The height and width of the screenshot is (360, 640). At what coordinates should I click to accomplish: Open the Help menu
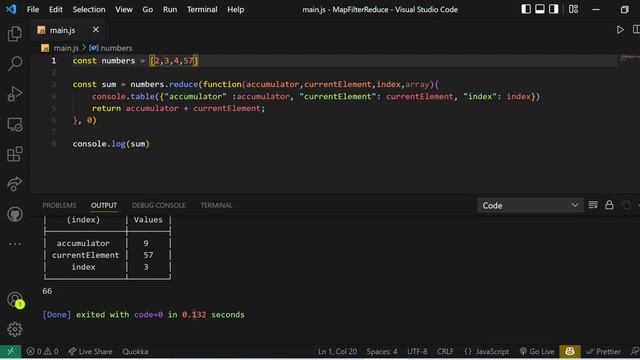click(x=236, y=9)
